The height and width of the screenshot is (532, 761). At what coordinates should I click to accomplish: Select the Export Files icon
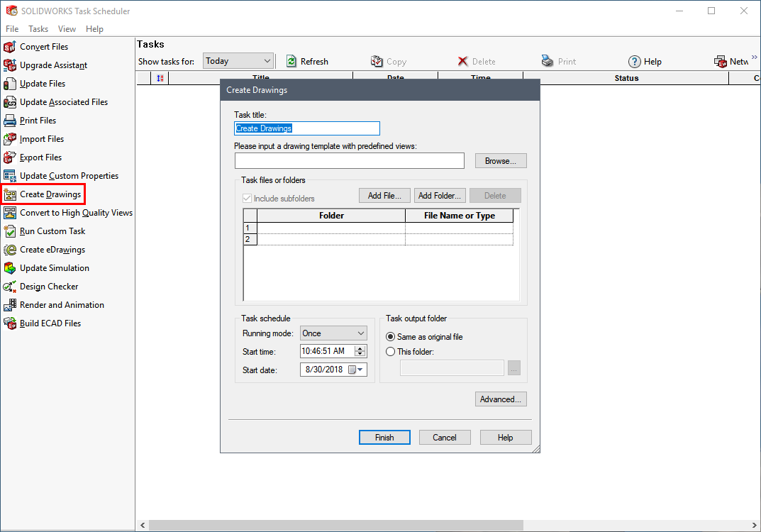(10, 157)
